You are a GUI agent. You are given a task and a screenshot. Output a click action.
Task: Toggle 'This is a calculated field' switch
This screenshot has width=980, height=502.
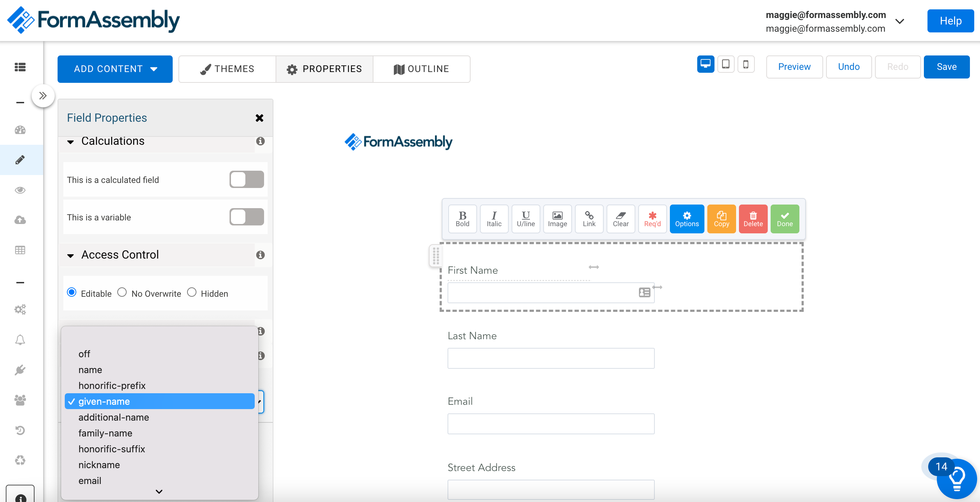pyautogui.click(x=246, y=179)
